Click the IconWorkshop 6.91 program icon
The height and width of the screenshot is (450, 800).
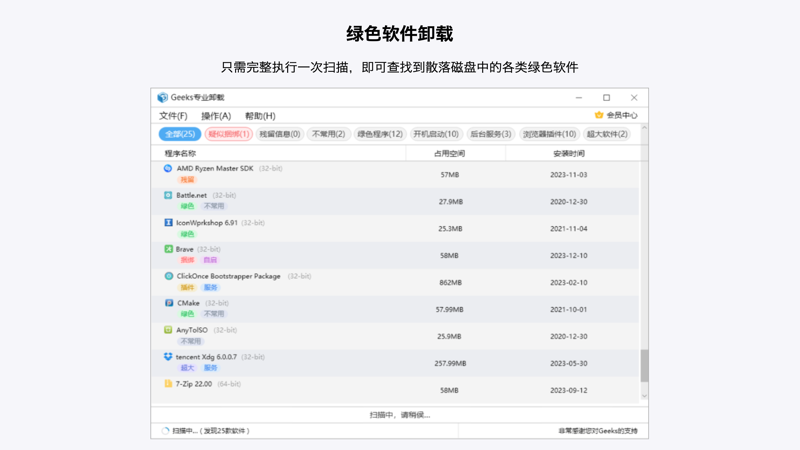click(x=168, y=222)
